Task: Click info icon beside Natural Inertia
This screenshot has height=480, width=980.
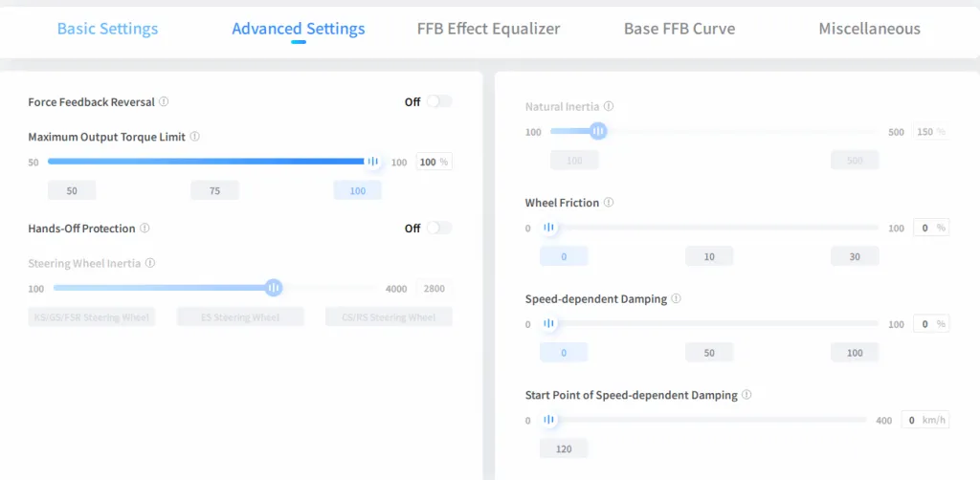Action: (609, 106)
